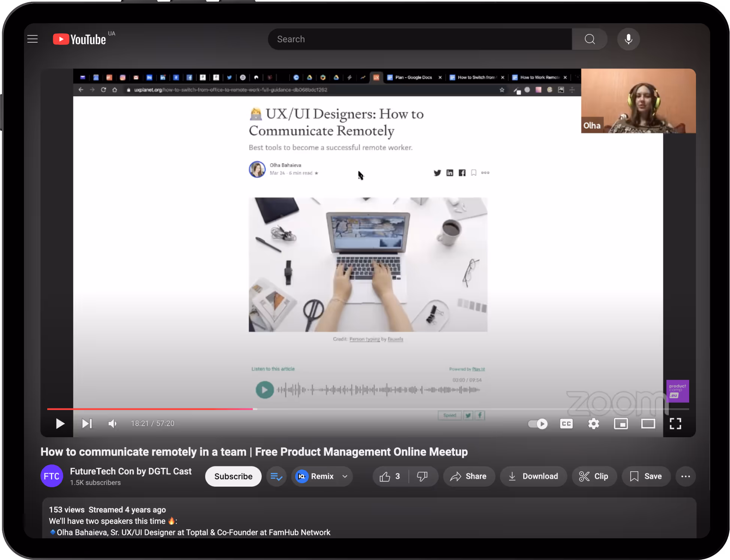This screenshot has width=730, height=560.
Task: Open the YouTube navigation hamburger menu
Action: pos(32,39)
